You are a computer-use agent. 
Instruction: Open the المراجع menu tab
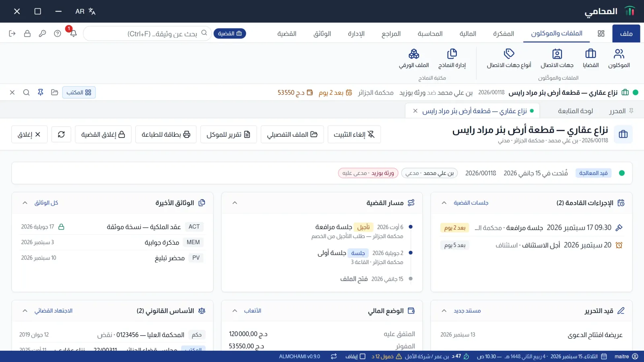(391, 33)
